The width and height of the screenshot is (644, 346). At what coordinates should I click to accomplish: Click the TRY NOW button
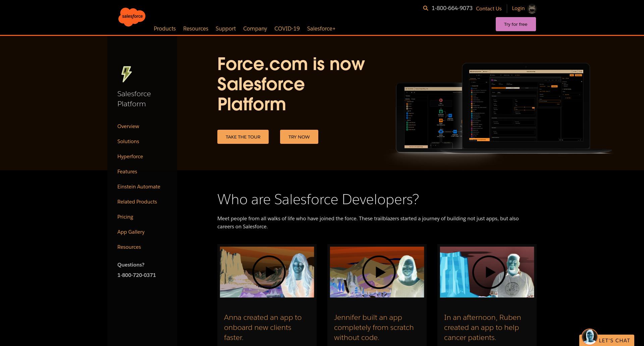(299, 137)
